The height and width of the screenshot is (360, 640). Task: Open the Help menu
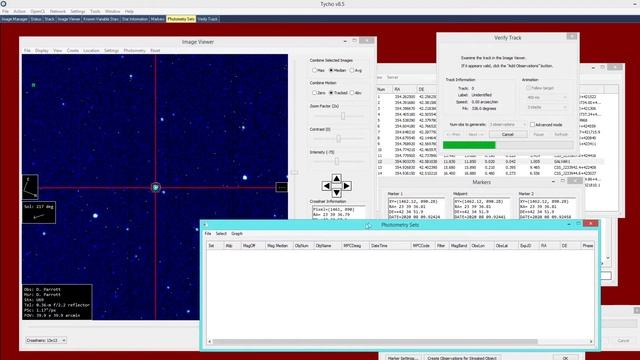[129, 11]
